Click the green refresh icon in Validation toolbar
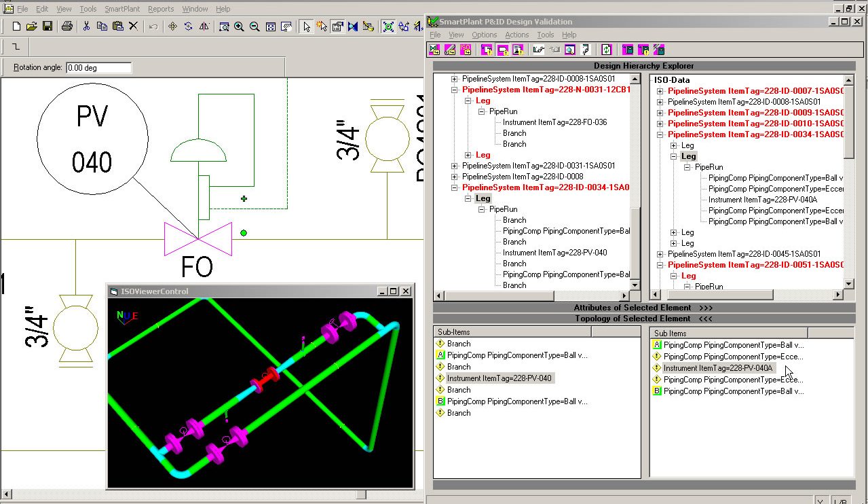 607,50
